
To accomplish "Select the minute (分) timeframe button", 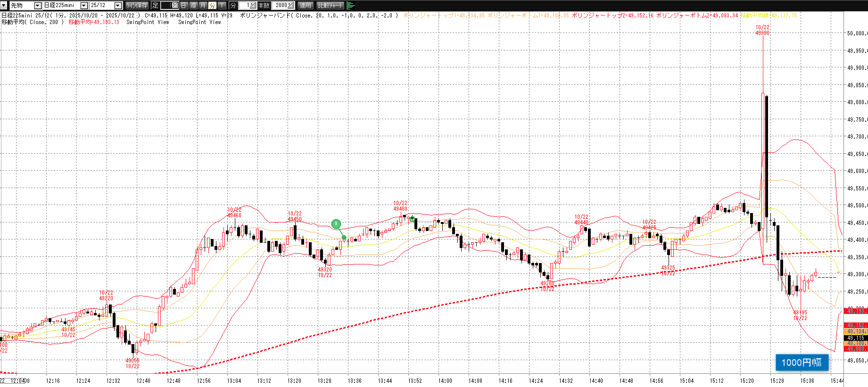I will (x=212, y=6).
